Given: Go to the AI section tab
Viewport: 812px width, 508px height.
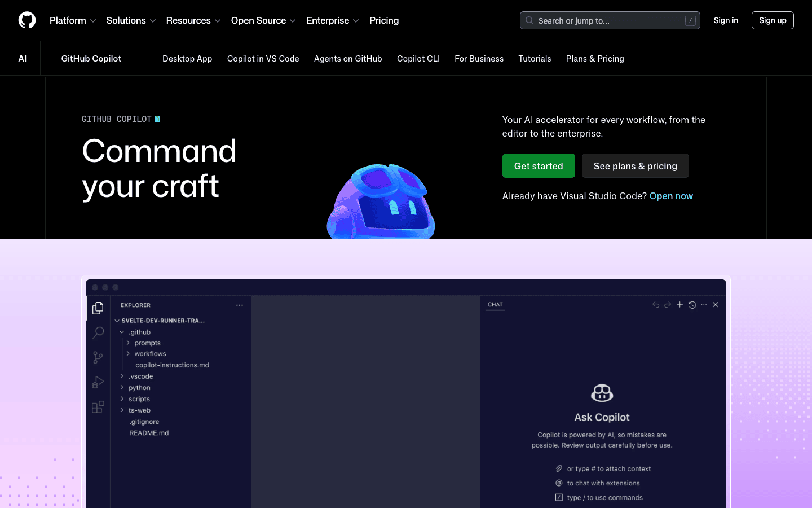Looking at the screenshot, I should (x=23, y=58).
